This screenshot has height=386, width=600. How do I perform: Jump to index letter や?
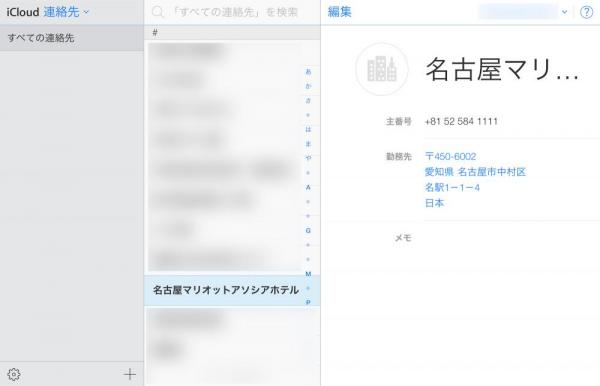308,158
